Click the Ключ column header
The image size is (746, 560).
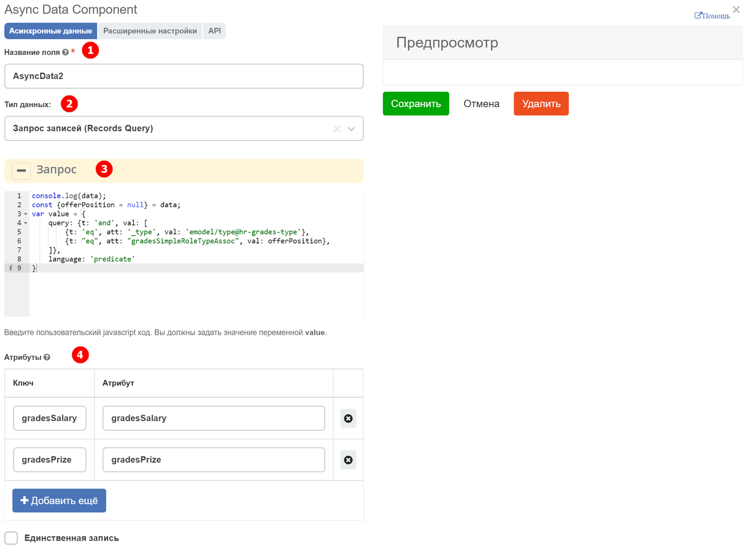click(49, 383)
